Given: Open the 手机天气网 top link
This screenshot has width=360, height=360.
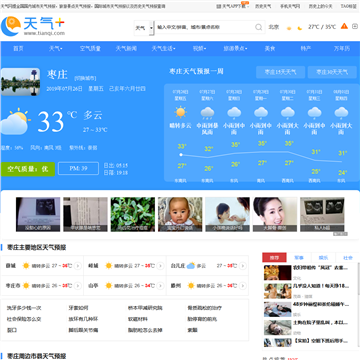Looking at the screenshot, I should 290,6.
